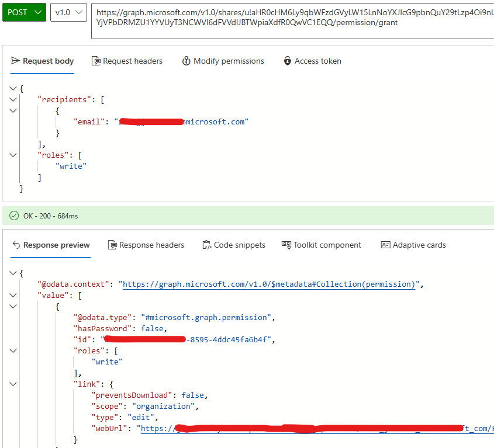Click the "write" value in request body
The width and height of the screenshot is (494, 448).
pos(71,166)
